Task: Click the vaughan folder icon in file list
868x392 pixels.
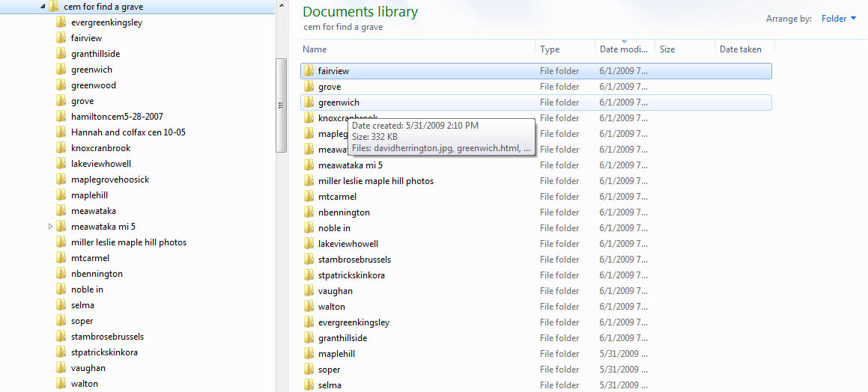Action: pos(309,291)
